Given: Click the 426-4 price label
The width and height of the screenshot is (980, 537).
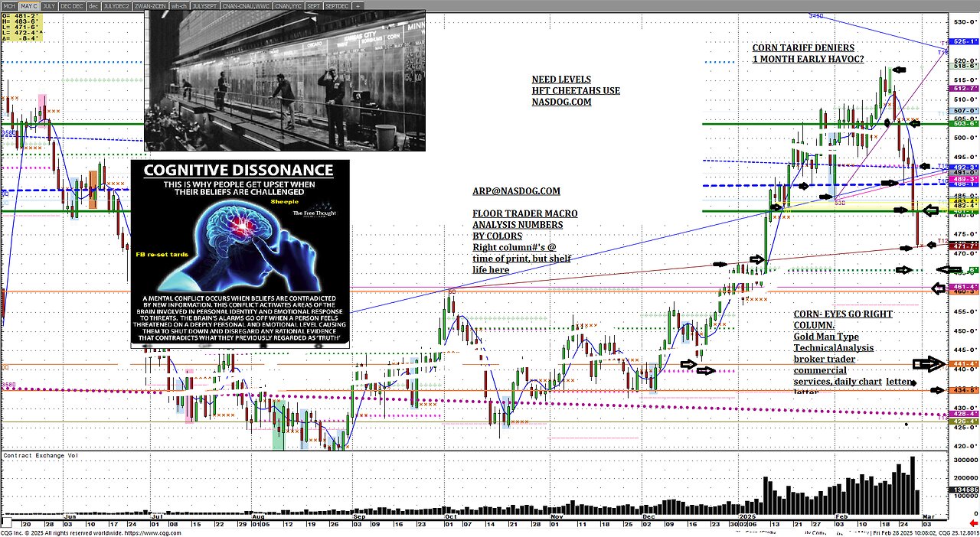Looking at the screenshot, I should [964, 421].
